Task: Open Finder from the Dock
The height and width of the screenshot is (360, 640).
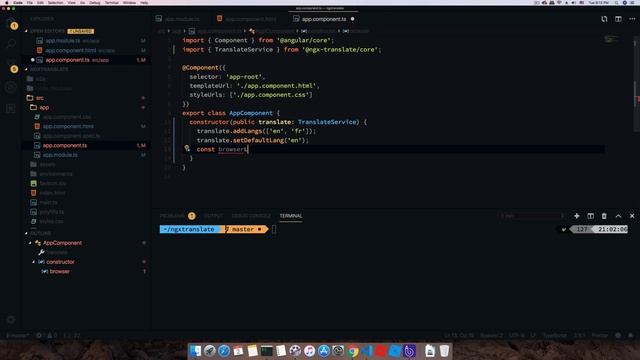Action: [196, 351]
